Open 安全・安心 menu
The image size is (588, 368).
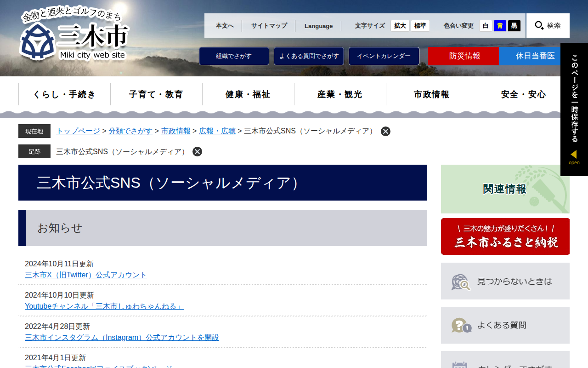point(524,94)
